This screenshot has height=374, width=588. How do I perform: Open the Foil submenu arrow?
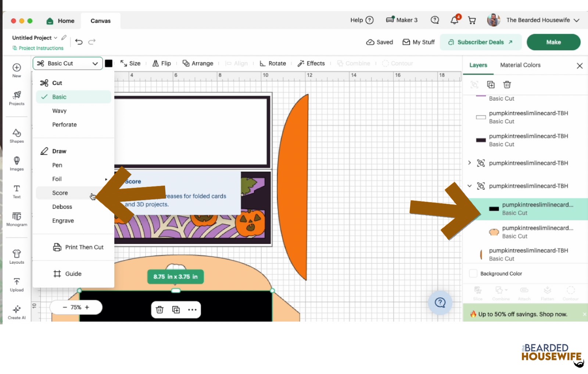point(106,179)
